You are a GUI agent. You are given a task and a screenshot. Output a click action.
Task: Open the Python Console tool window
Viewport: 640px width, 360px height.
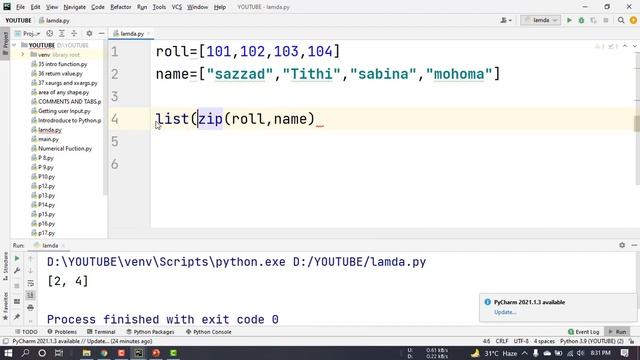pos(209,332)
